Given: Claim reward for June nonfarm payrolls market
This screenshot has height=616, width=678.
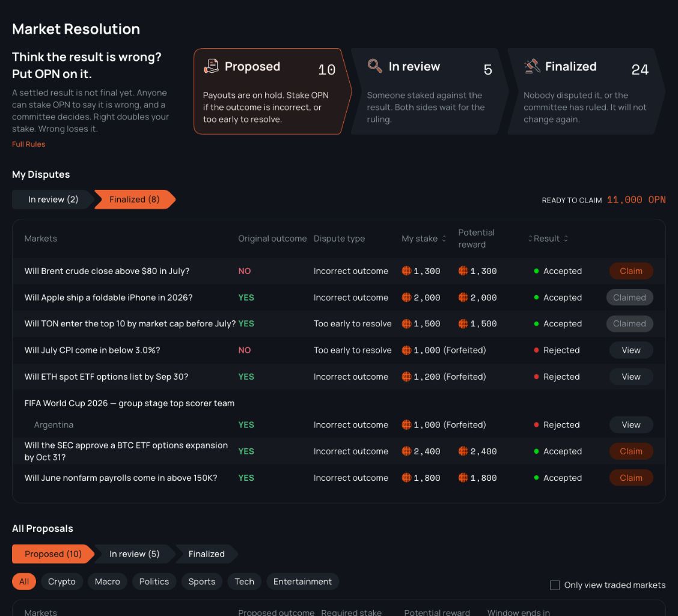Looking at the screenshot, I should (x=631, y=478).
